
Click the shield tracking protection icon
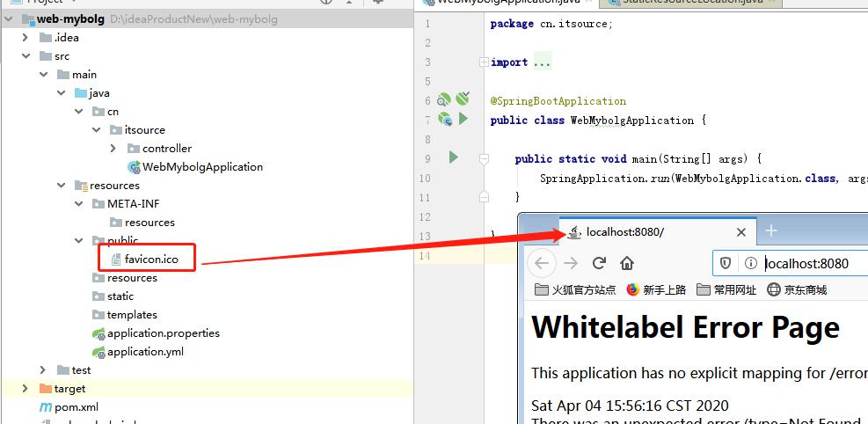(726, 263)
